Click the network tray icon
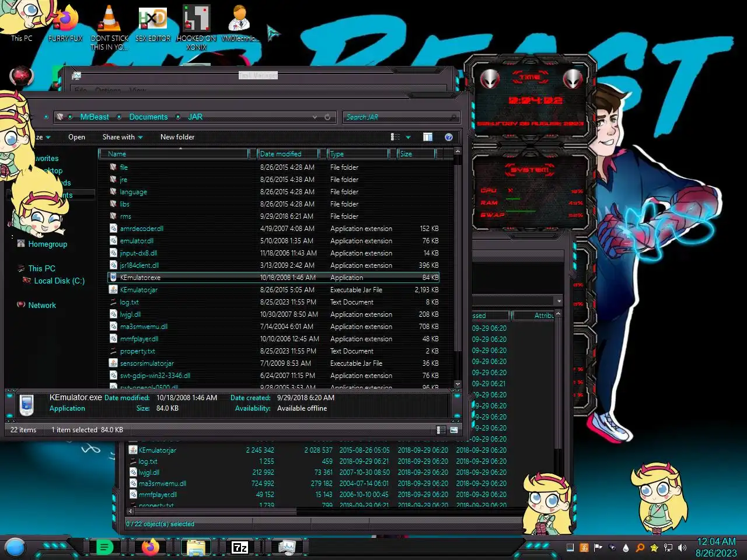Image resolution: width=747 pixels, height=560 pixels. click(x=668, y=548)
